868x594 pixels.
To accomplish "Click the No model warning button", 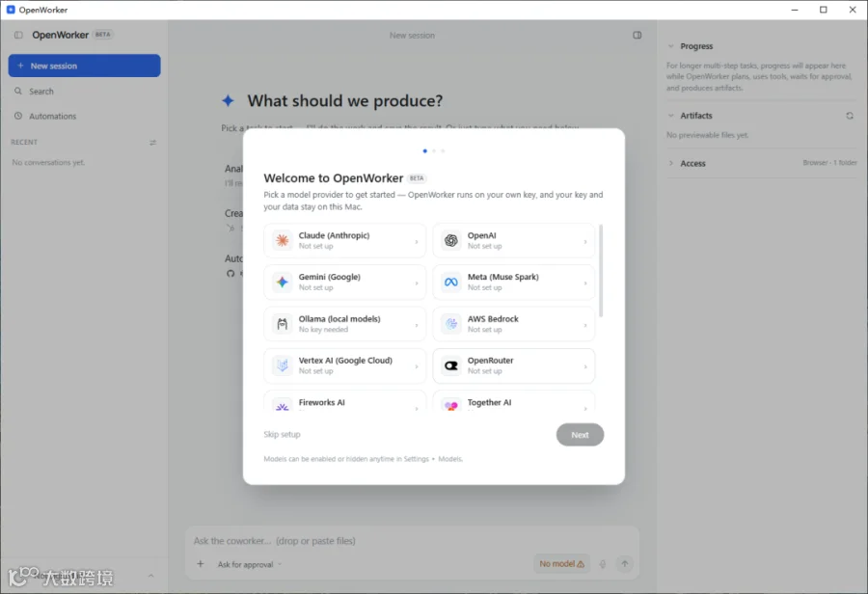I will (x=561, y=563).
